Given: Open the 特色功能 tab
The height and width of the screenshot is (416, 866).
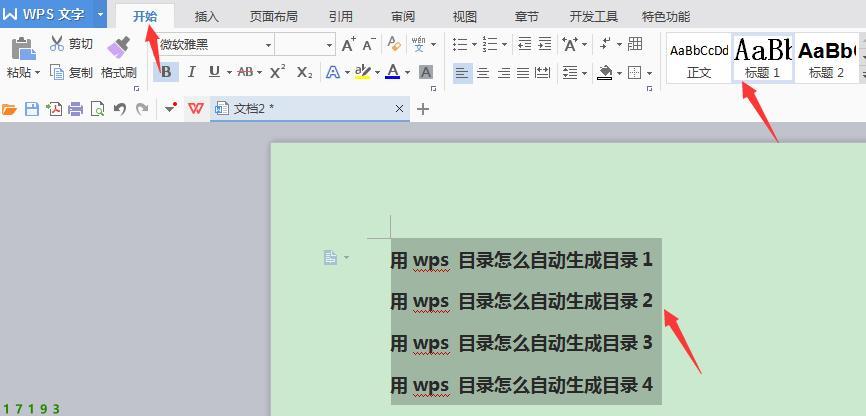Looking at the screenshot, I should 666,17.
